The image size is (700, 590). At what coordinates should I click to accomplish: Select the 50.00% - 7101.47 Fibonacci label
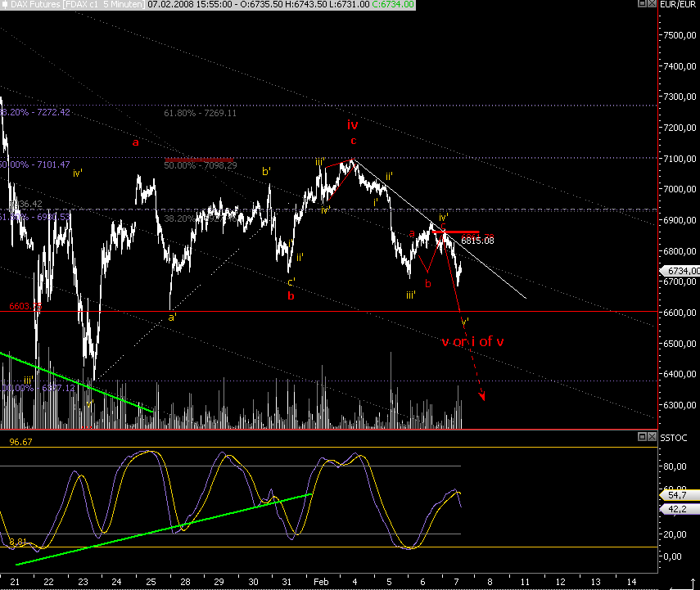(x=35, y=164)
